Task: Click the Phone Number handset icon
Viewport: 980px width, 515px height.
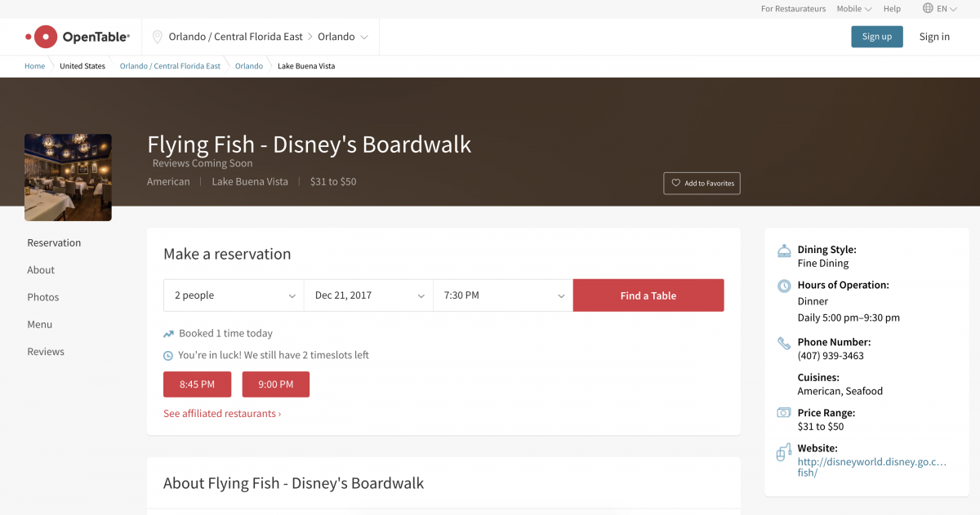Action: (x=784, y=343)
